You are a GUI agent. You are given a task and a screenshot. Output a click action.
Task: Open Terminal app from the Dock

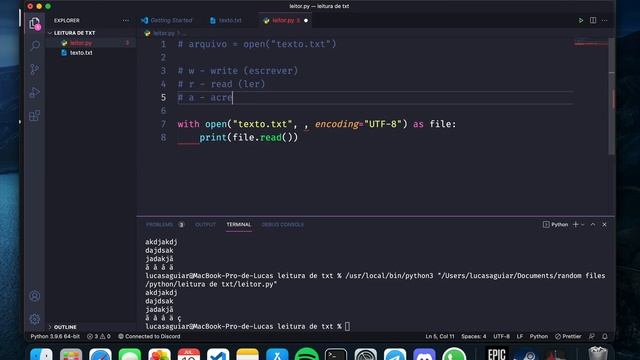336,354
